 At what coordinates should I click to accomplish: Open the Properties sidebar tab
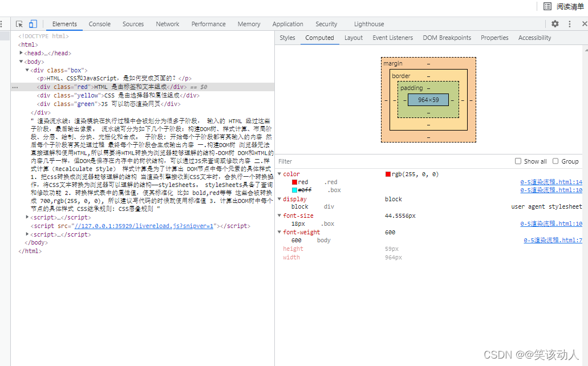point(494,38)
